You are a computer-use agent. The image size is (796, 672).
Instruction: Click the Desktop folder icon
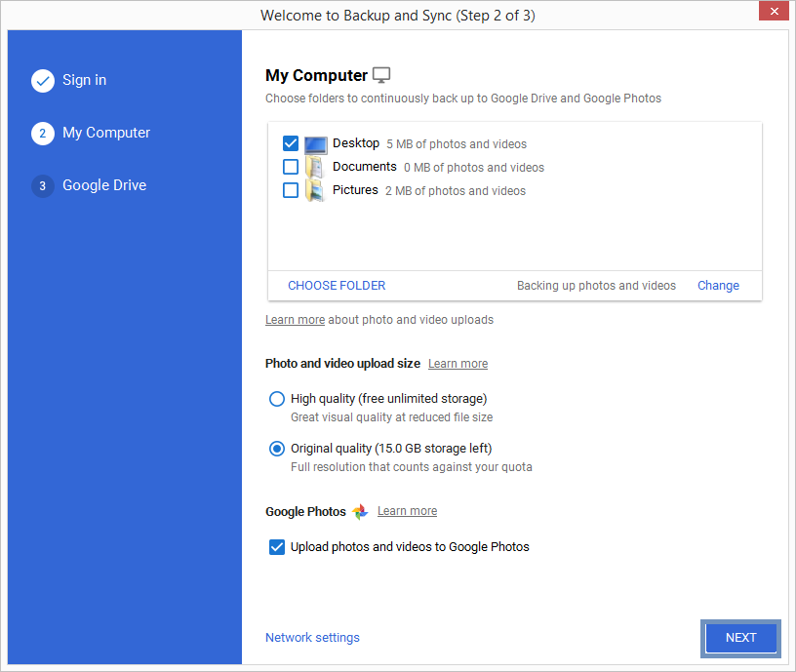(x=316, y=145)
